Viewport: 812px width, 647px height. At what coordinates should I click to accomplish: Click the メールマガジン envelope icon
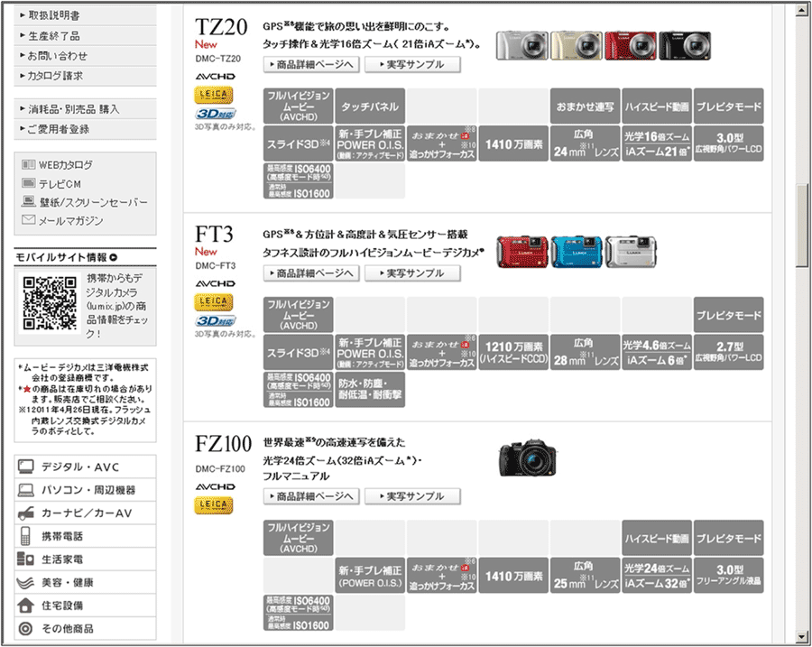click(x=29, y=220)
